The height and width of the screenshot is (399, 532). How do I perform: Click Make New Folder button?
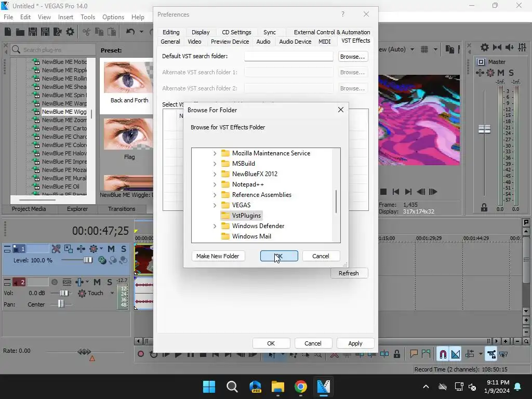[218, 256]
